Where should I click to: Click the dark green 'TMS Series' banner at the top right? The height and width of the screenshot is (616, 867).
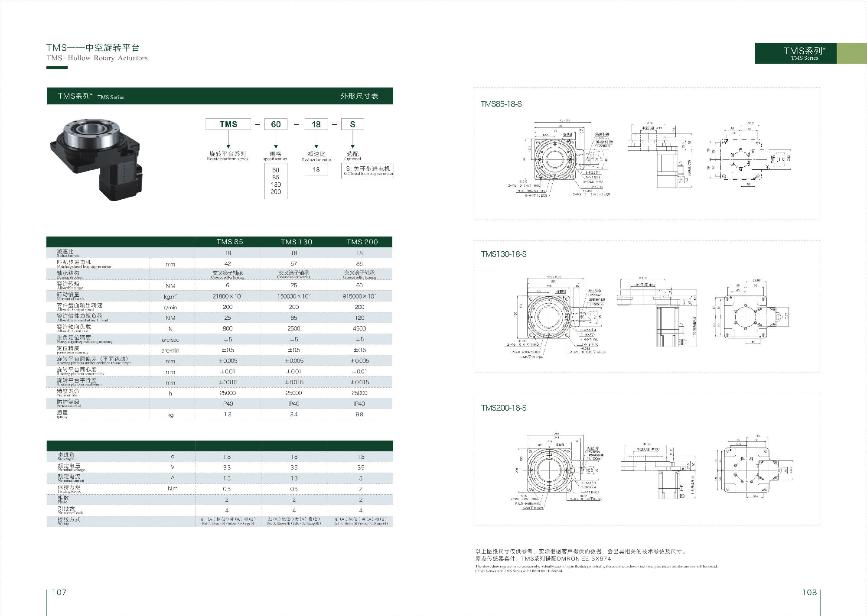(795, 53)
